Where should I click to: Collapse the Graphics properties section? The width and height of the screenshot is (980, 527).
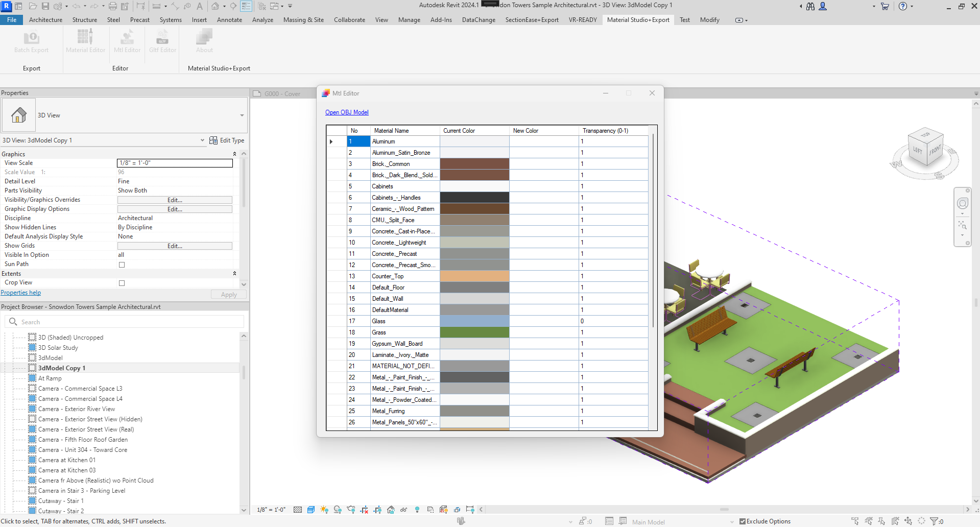pos(234,154)
